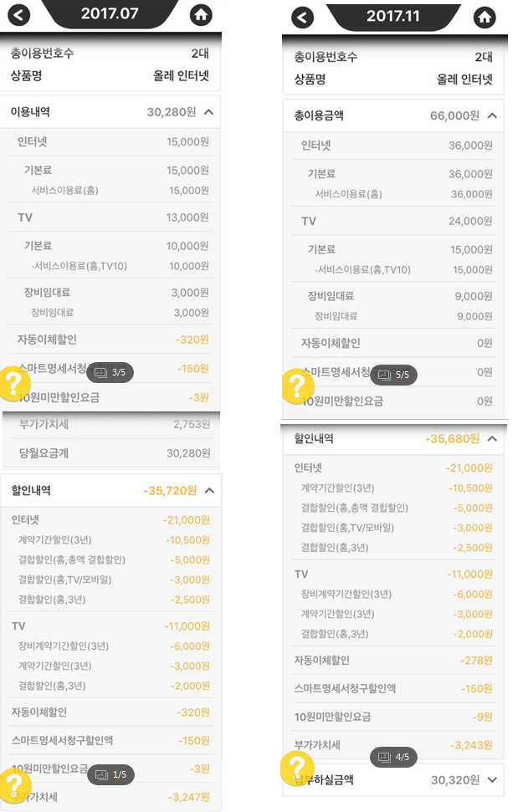This screenshot has height=812, width=528.
Task: Open yellow help button beside 1/5 badge
Action: (x=15, y=785)
